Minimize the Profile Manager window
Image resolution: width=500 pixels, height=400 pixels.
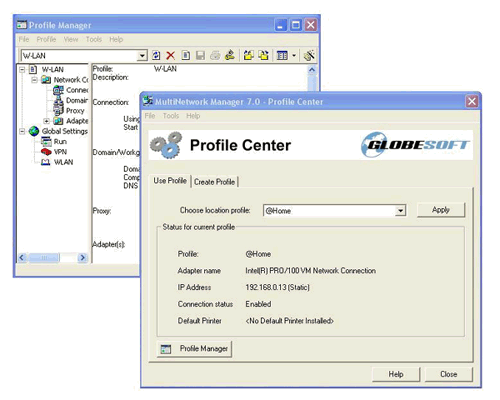click(x=280, y=25)
